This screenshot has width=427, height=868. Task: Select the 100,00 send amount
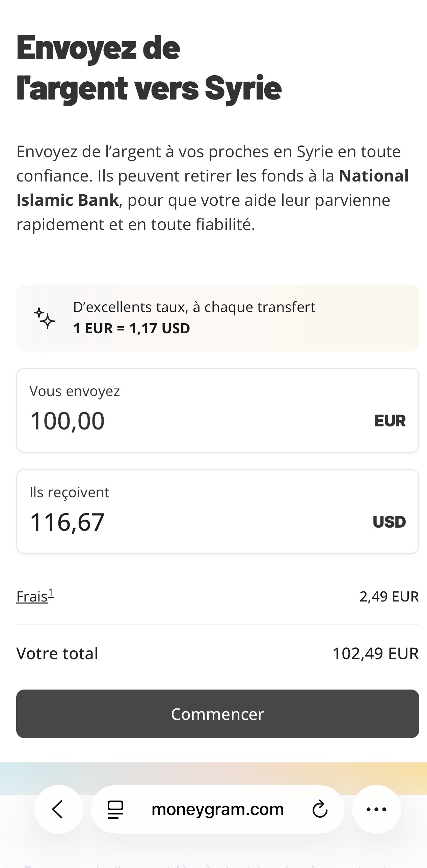pos(68,421)
